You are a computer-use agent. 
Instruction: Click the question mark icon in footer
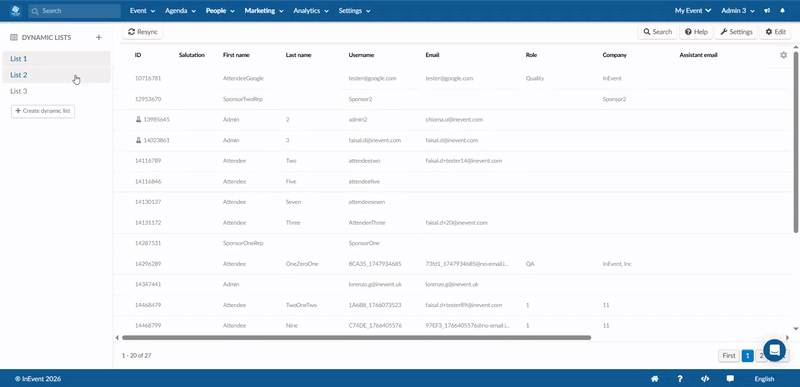click(x=680, y=379)
